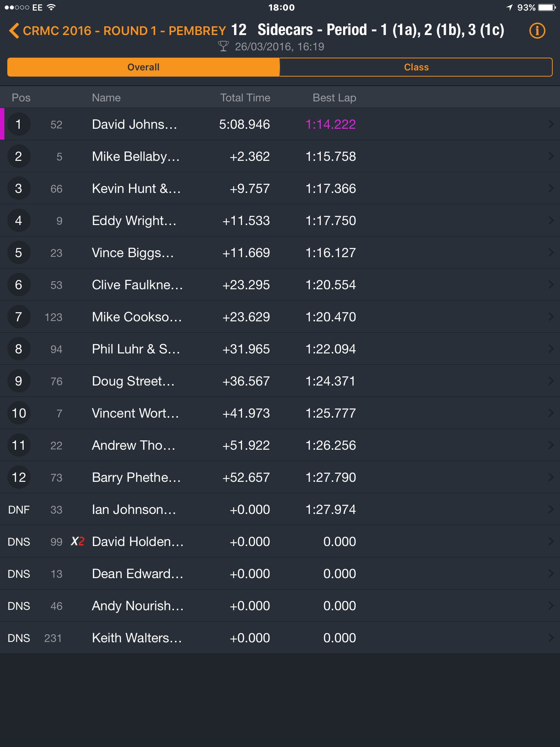560x747 pixels.
Task: Switch to the Class segment
Action: coord(416,67)
